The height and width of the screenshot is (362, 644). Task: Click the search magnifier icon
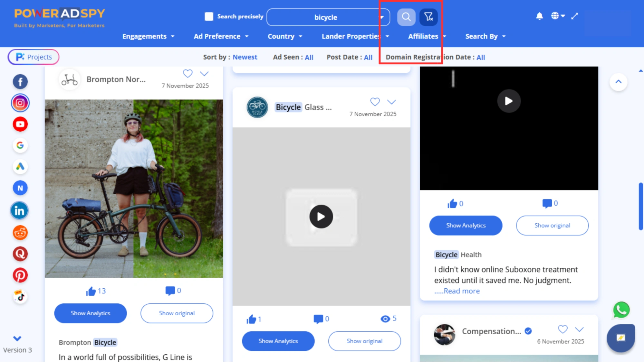coord(406,17)
